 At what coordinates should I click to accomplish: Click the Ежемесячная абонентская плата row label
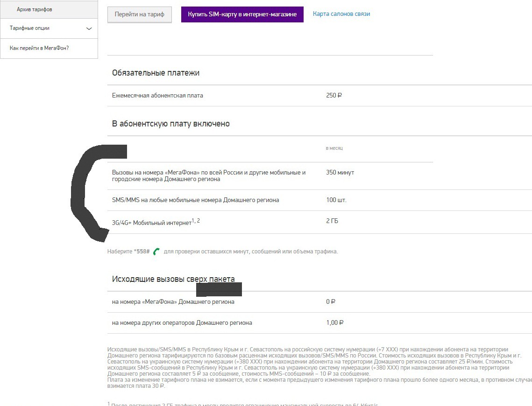click(157, 96)
